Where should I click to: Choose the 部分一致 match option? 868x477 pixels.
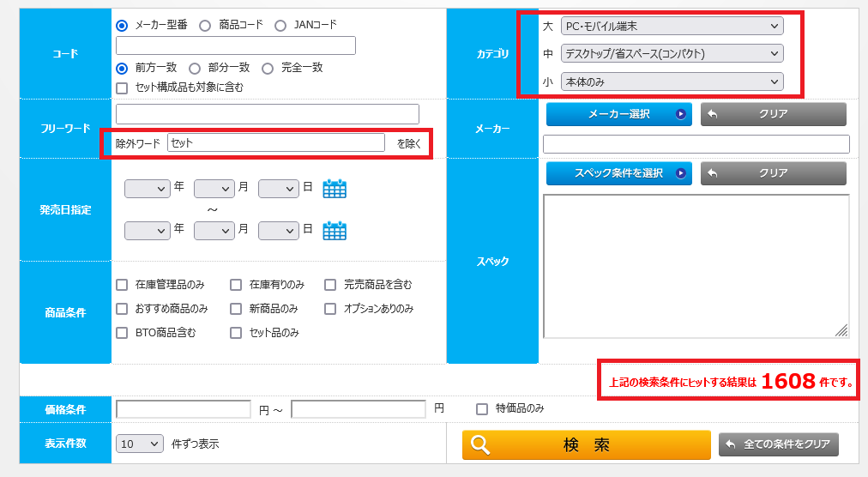click(195, 68)
